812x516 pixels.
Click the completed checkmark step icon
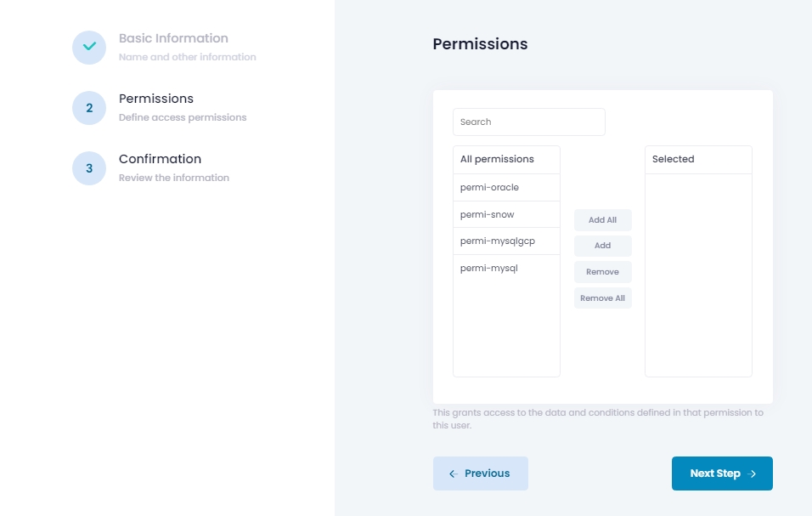click(x=89, y=47)
